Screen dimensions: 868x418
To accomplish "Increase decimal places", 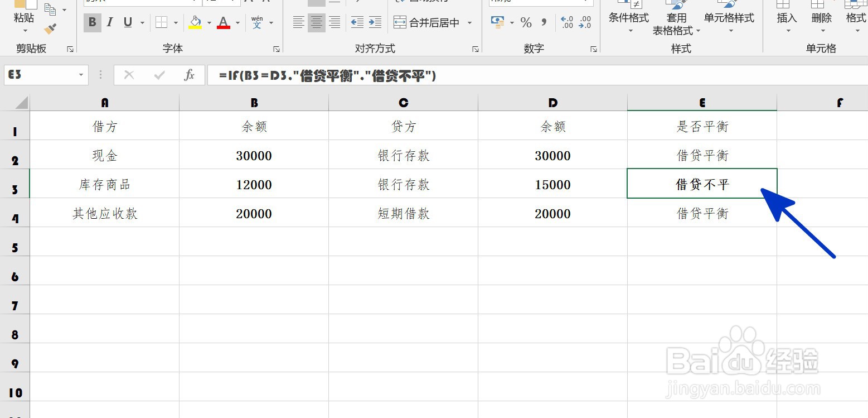I will pos(567,23).
